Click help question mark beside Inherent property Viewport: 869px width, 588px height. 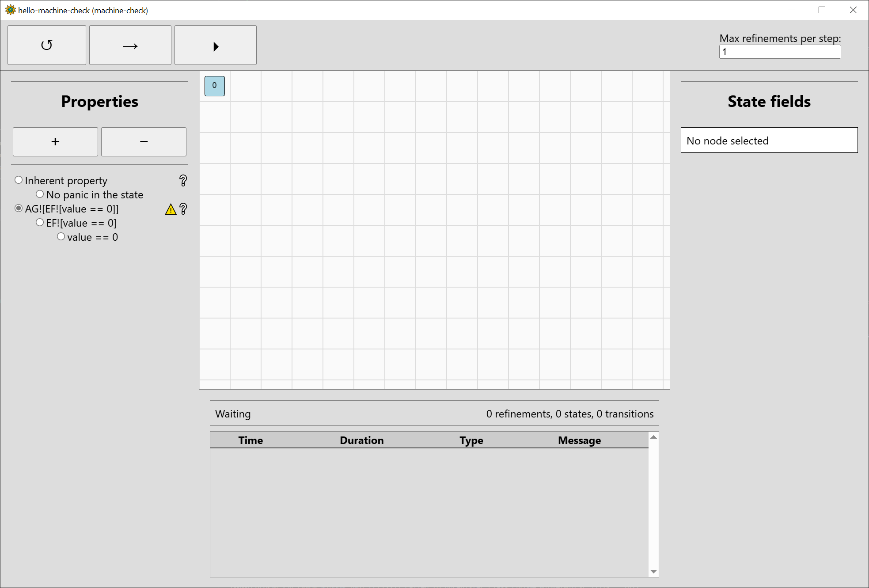point(183,180)
